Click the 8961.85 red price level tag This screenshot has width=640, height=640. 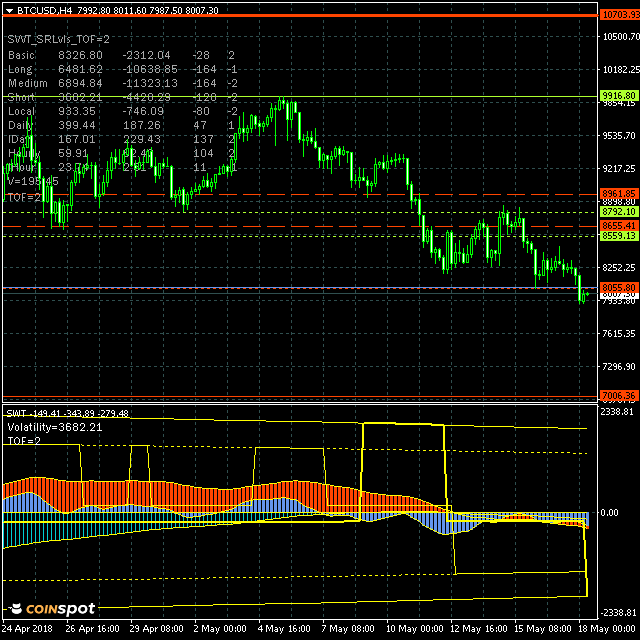point(619,194)
